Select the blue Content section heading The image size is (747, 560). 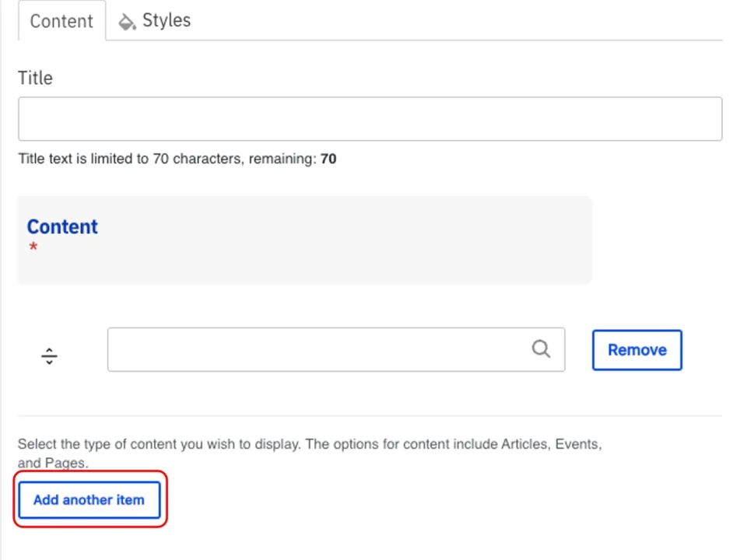pos(62,226)
